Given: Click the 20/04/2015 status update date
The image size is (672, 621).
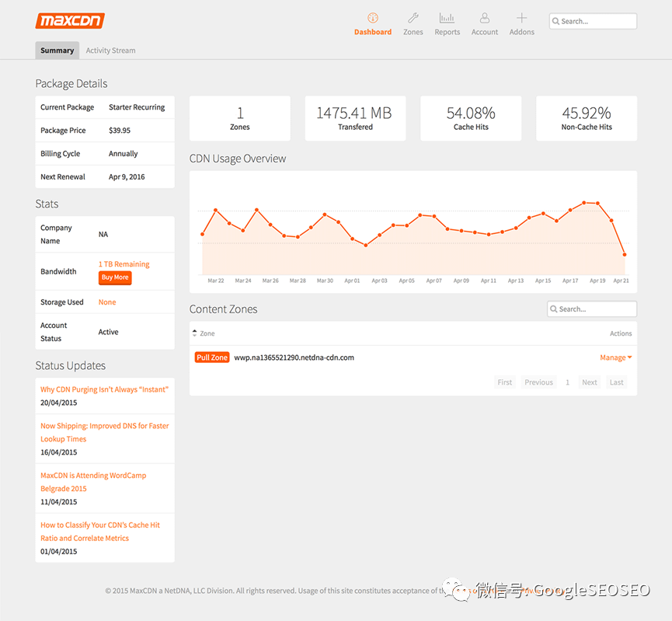Looking at the screenshot, I should 59,403.
